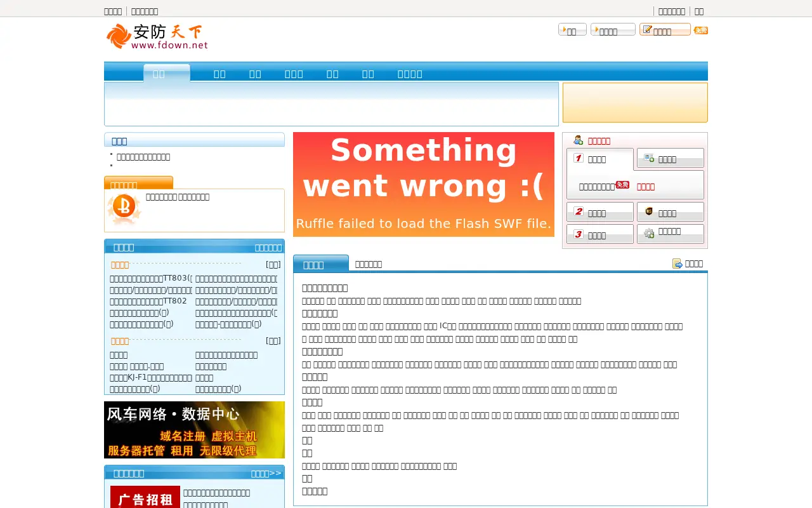Click the '>>' more link in the lower-left panel header

pos(266,473)
